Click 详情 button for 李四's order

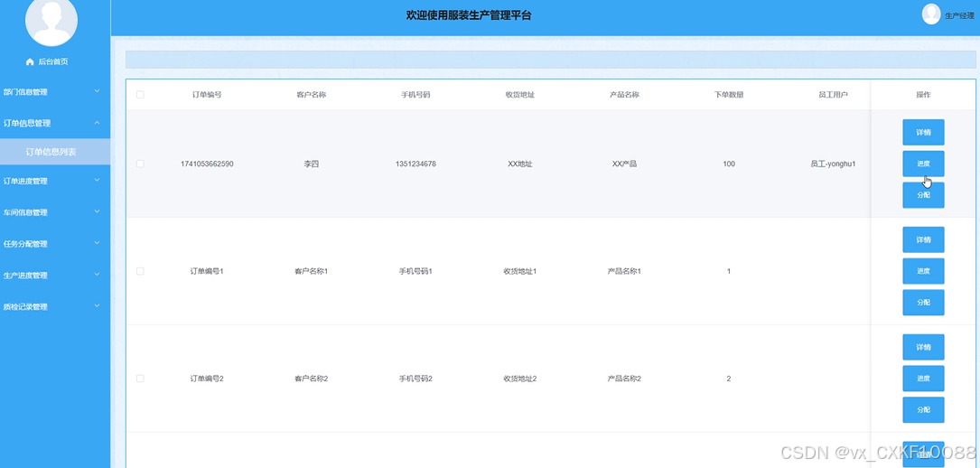pyautogui.click(x=923, y=133)
